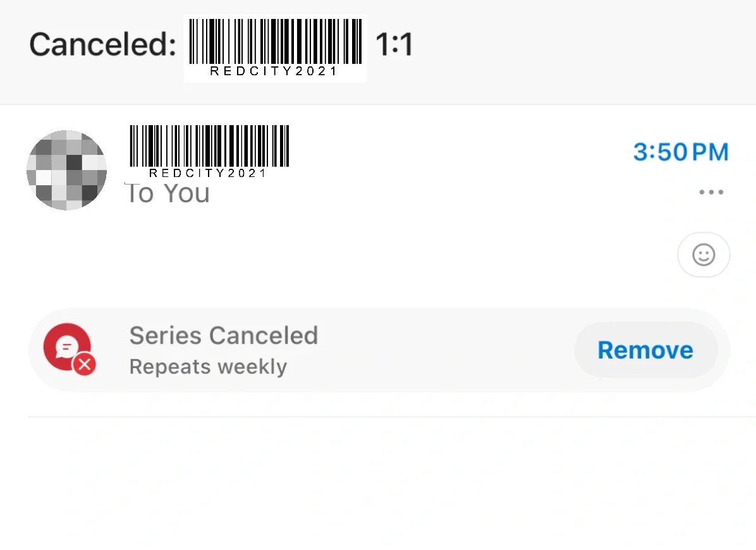Add a reaction with the smiley icon

pos(704,255)
